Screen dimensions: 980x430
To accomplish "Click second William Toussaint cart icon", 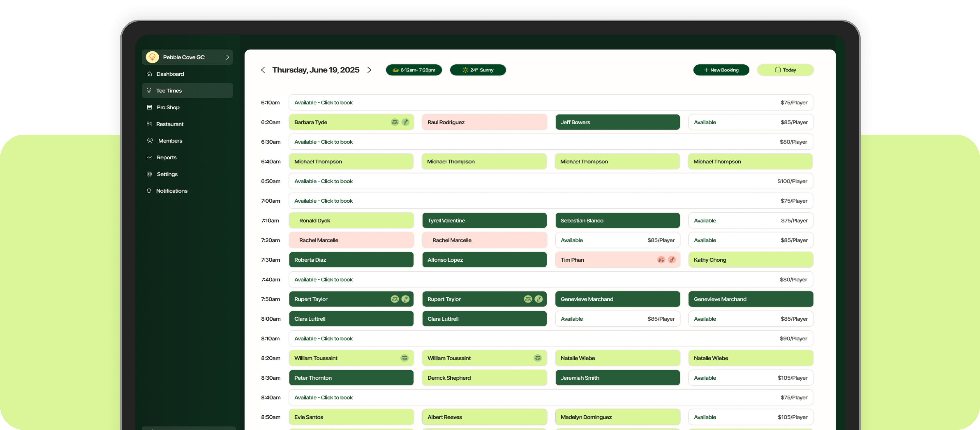I will point(538,358).
